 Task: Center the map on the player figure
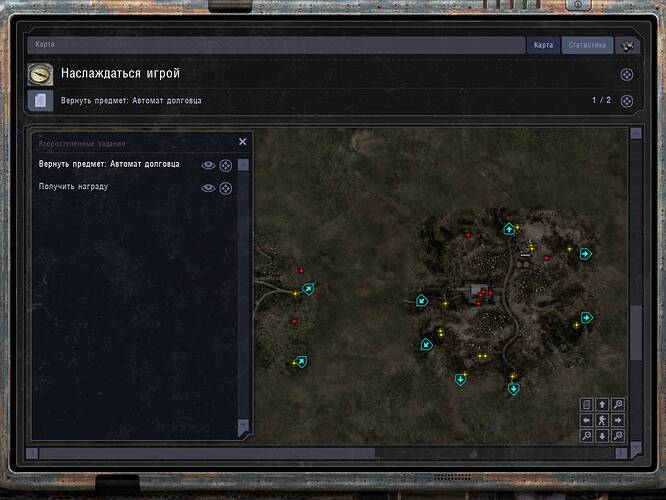click(602, 420)
